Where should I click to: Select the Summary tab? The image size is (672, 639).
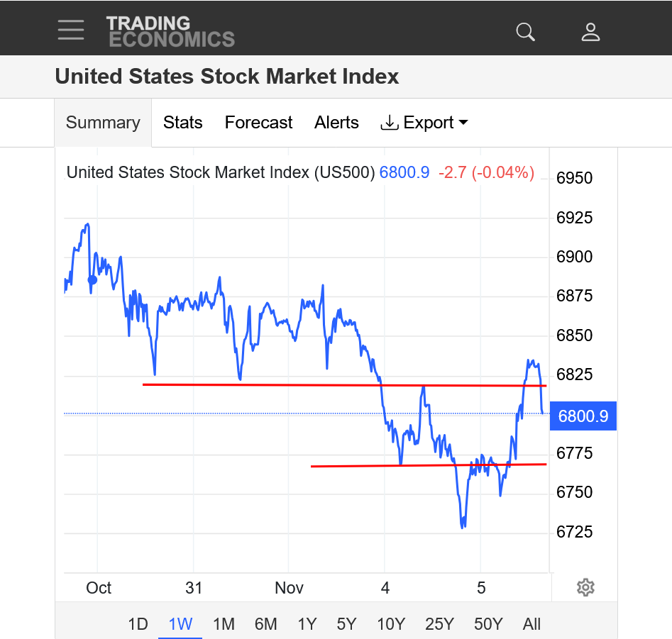coord(103,123)
